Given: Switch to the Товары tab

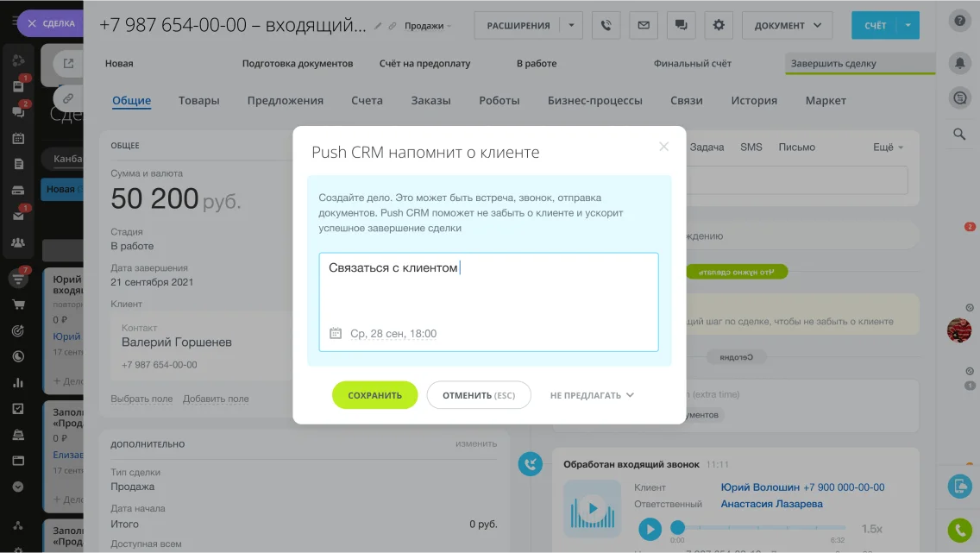Looking at the screenshot, I should [x=198, y=100].
